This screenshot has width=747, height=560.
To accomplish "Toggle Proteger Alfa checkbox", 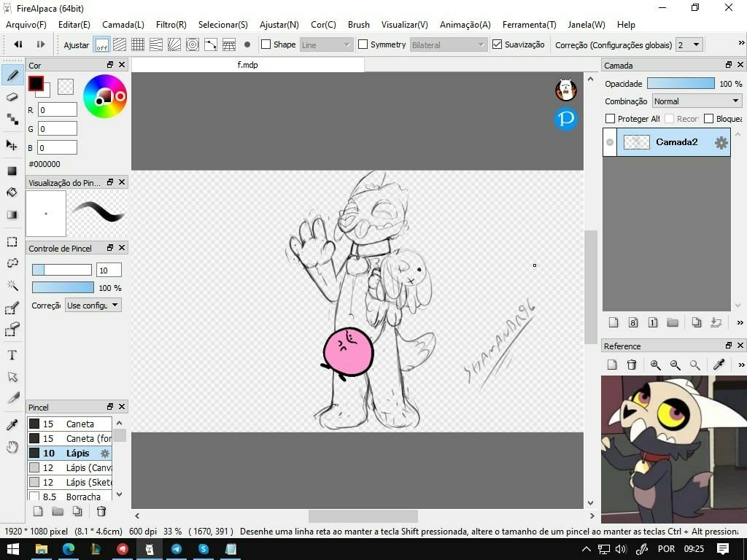I will point(610,119).
